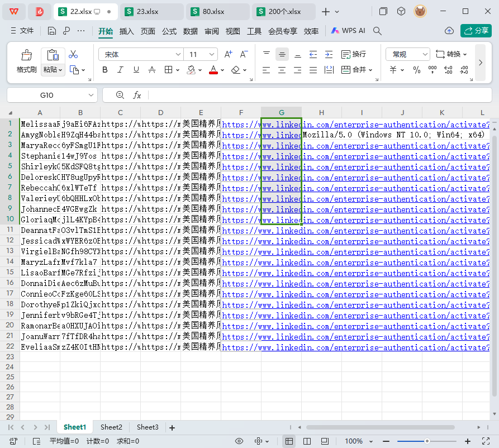
Task: Click the WPS AI button
Action: pyautogui.click(x=348, y=31)
